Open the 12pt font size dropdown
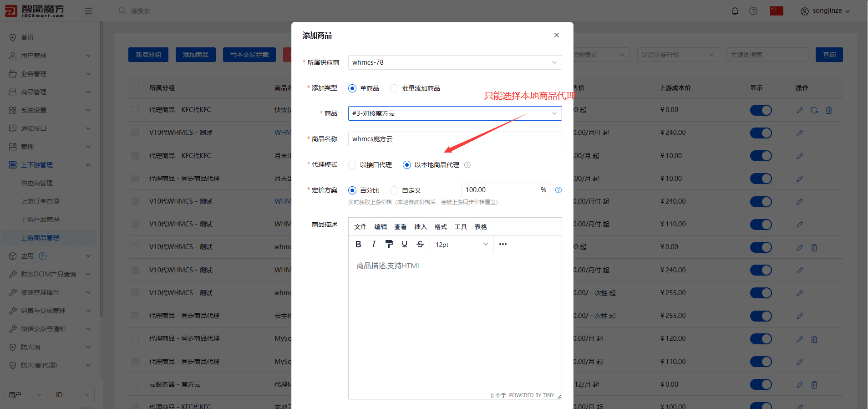Screen dimensions: 868x409 pos(462,244)
